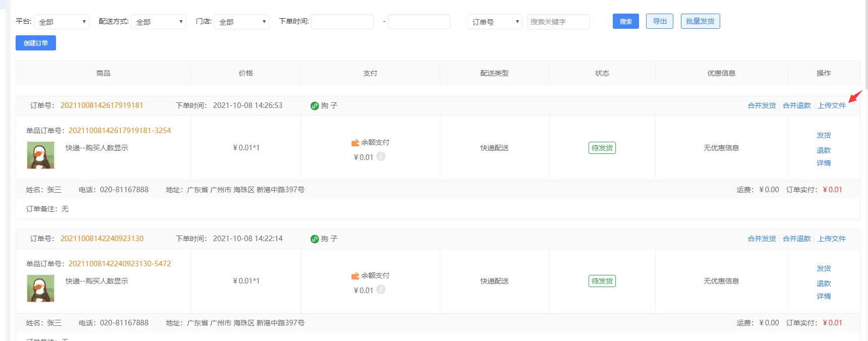
Task: Click product name 快递--购买人数显示 in order 20211008142617919181-3254
Action: (x=97, y=148)
